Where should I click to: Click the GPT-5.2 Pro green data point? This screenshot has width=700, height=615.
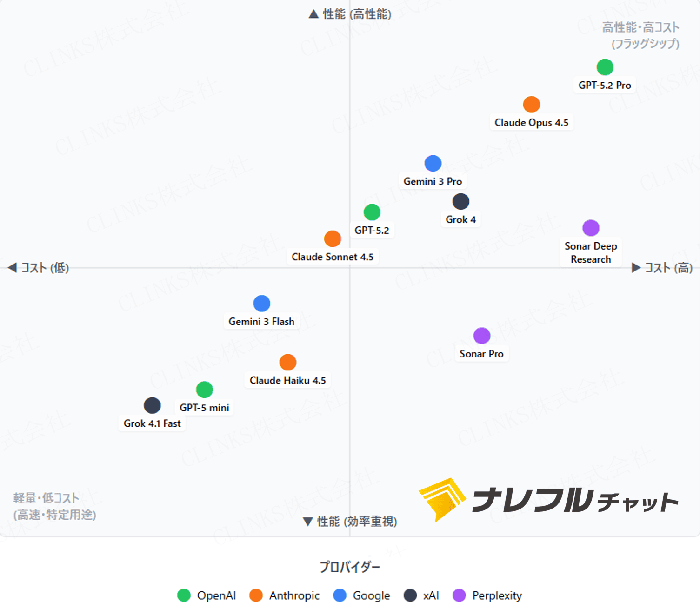click(x=605, y=67)
